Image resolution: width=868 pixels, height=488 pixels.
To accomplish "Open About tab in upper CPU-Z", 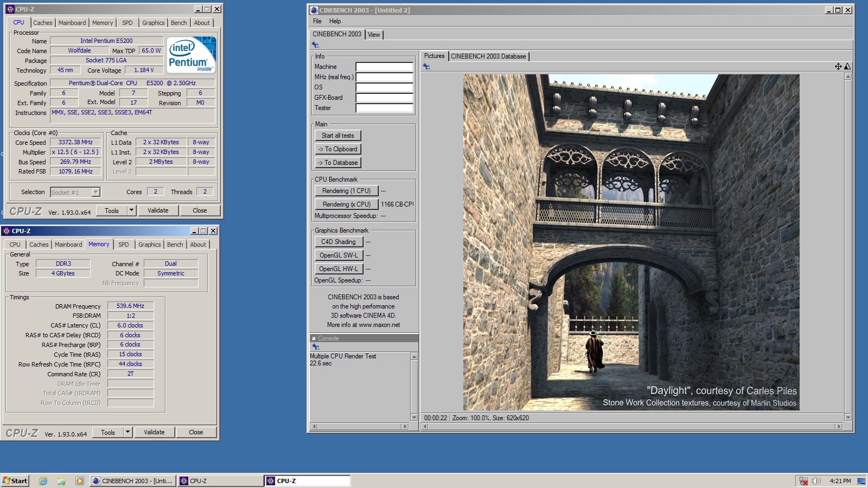I will (202, 23).
